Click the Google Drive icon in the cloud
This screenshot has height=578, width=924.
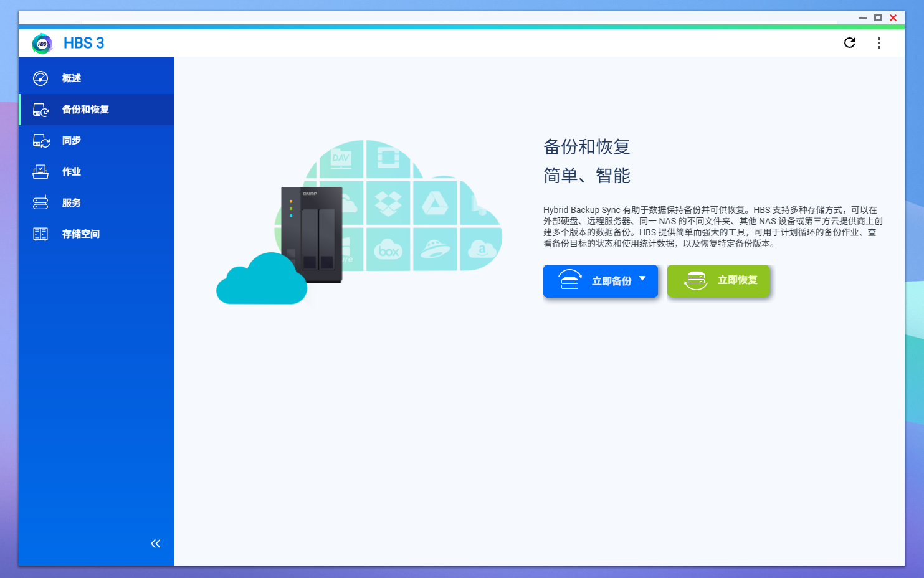tap(435, 203)
